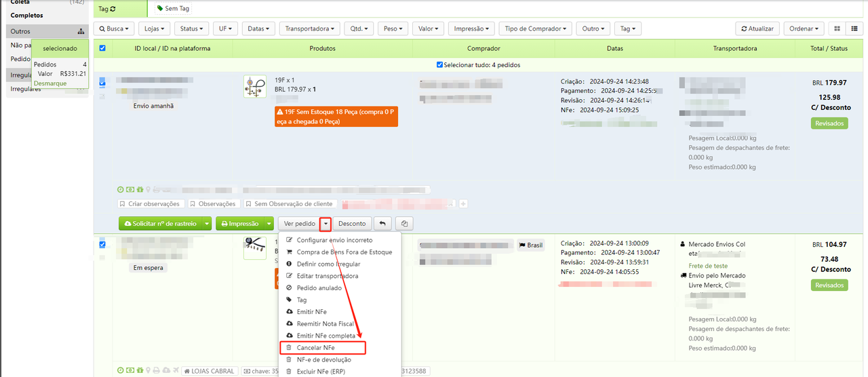Click the copy icon after the undo button
Image resolution: width=868 pixels, height=377 pixels.
pyautogui.click(x=404, y=223)
